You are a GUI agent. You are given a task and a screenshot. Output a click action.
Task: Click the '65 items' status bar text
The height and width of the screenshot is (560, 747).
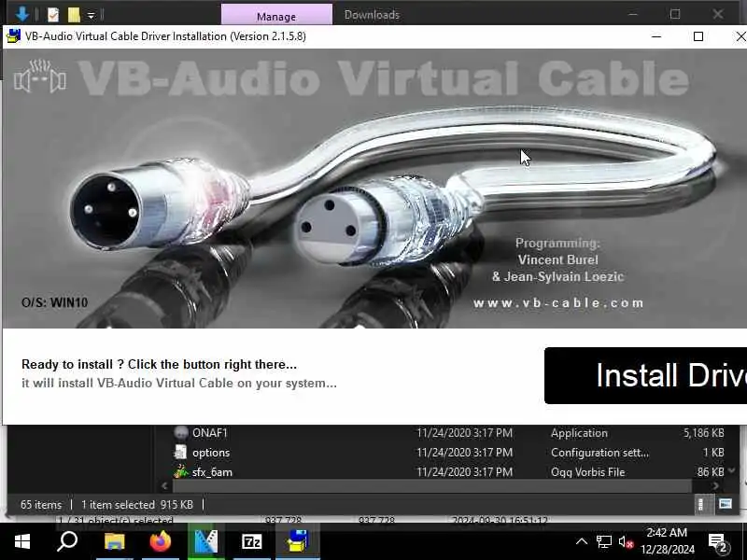(x=41, y=505)
